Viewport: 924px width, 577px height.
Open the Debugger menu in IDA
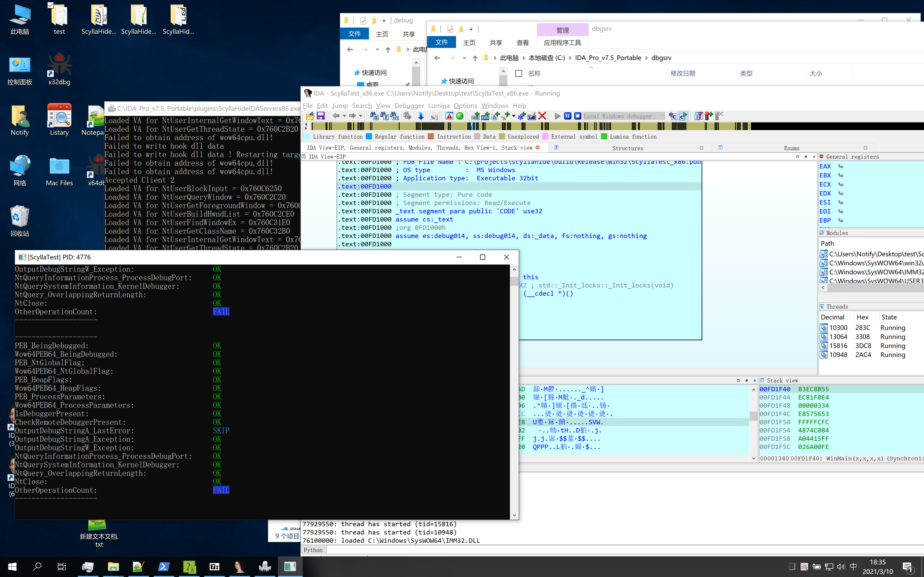tap(409, 106)
